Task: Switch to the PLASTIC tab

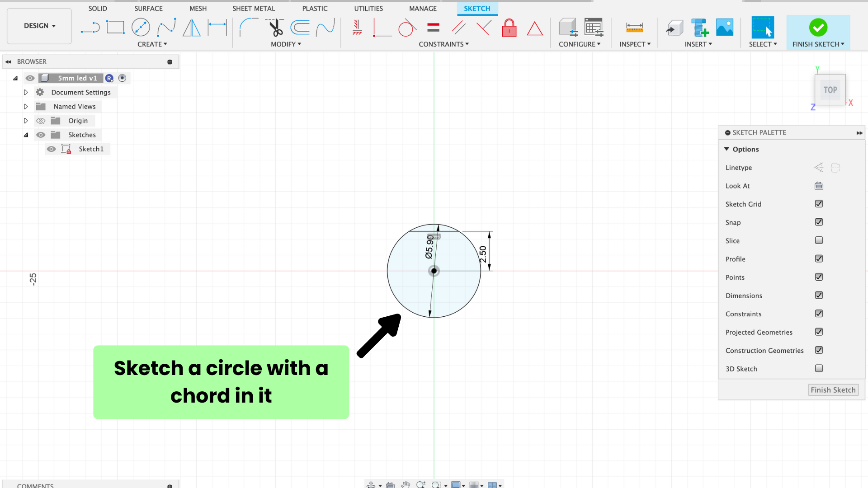Action: [315, 9]
